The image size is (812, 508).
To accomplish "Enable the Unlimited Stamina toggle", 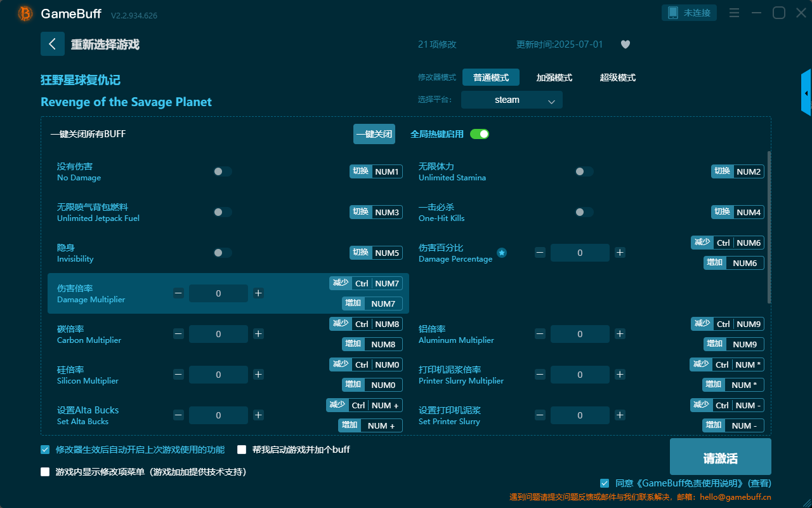I will [584, 171].
